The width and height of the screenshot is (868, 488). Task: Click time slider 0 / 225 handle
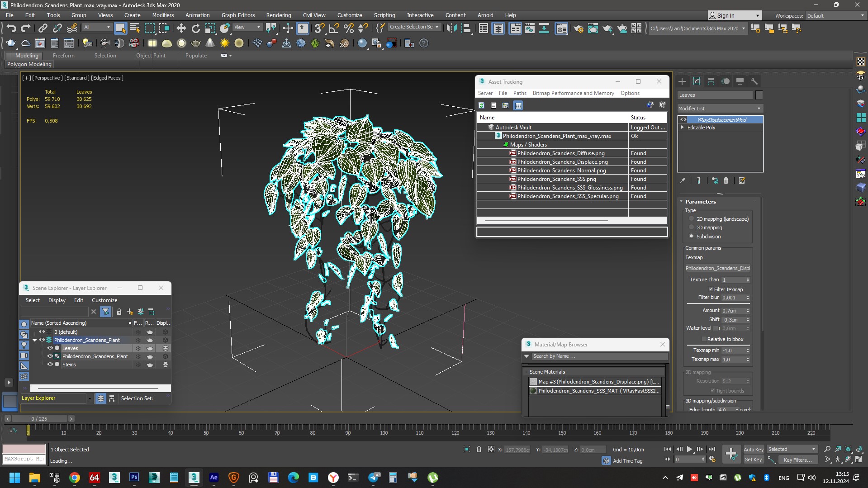pyautogui.click(x=39, y=419)
